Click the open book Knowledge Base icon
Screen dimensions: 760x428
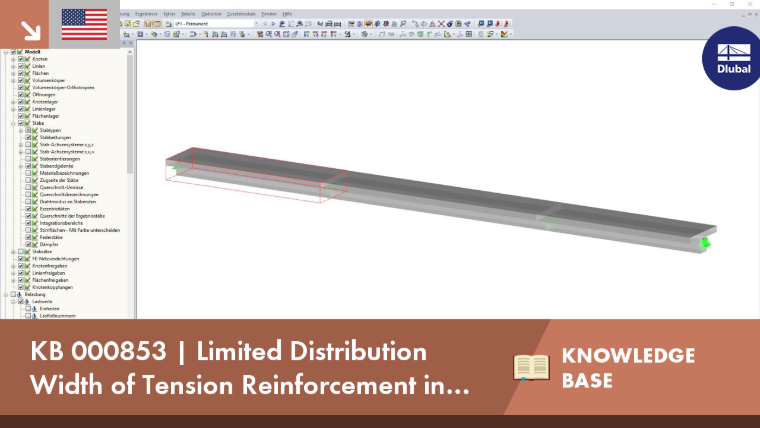pos(531,367)
